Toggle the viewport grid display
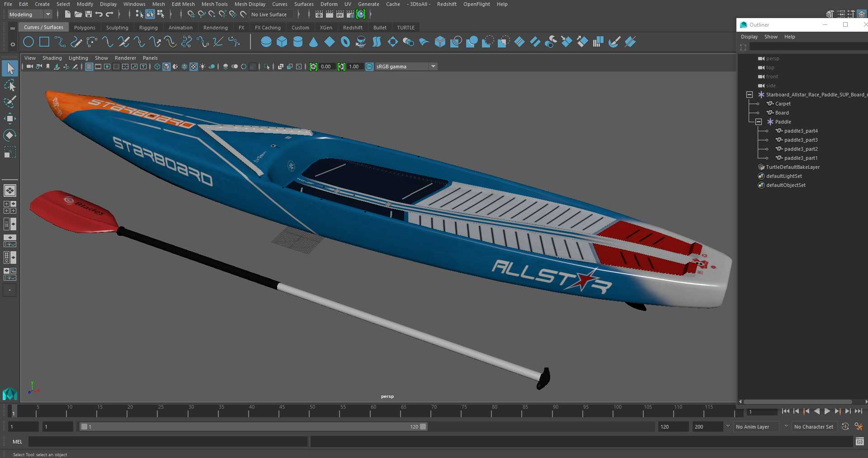The width and height of the screenshot is (868, 458). (x=89, y=67)
